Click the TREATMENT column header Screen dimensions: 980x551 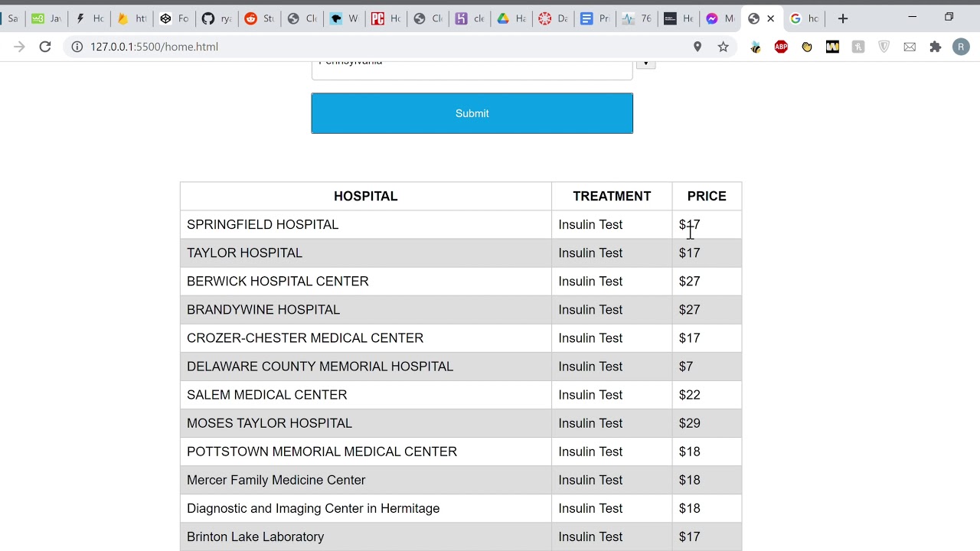point(612,196)
